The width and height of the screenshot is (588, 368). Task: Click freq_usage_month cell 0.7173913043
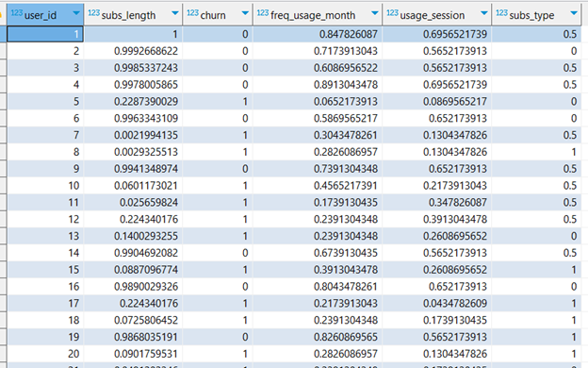tap(318, 51)
